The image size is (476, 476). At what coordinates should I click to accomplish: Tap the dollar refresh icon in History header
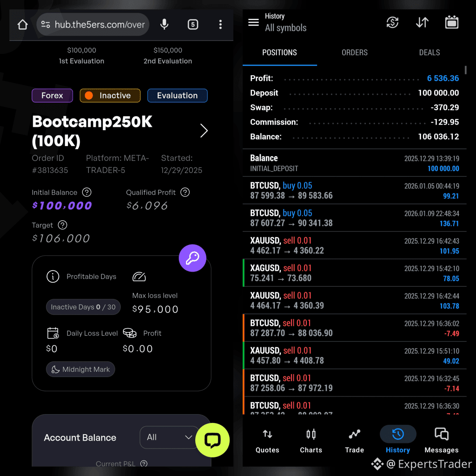[392, 22]
